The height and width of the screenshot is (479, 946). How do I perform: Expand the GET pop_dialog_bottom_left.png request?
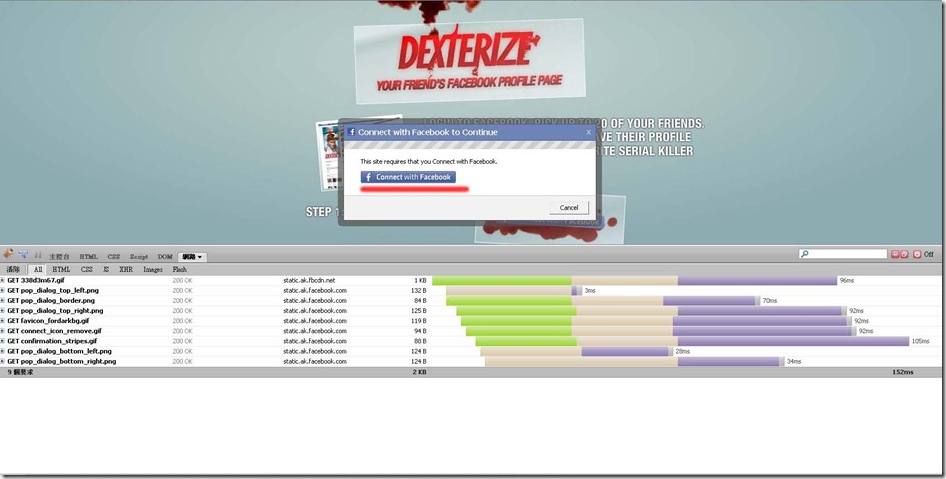[2, 351]
